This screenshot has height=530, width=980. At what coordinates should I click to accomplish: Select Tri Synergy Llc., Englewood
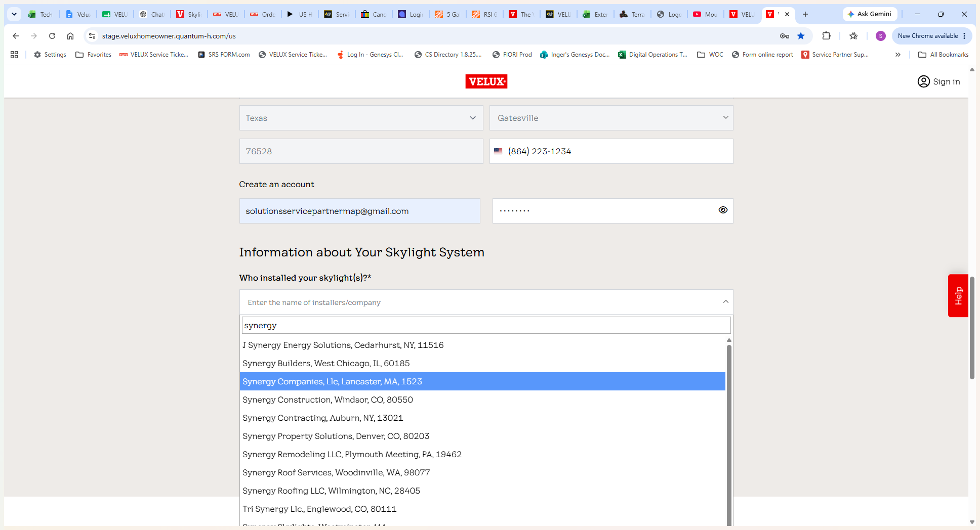pos(482,509)
